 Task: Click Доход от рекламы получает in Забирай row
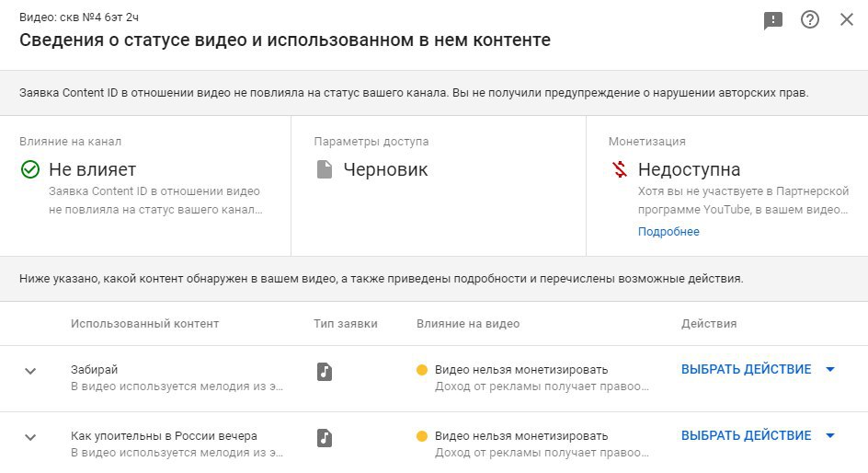542,386
